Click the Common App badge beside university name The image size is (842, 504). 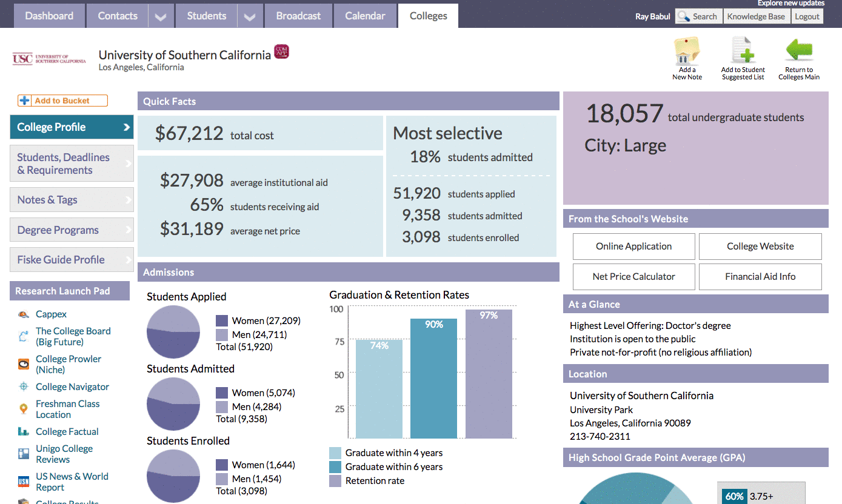click(x=281, y=51)
